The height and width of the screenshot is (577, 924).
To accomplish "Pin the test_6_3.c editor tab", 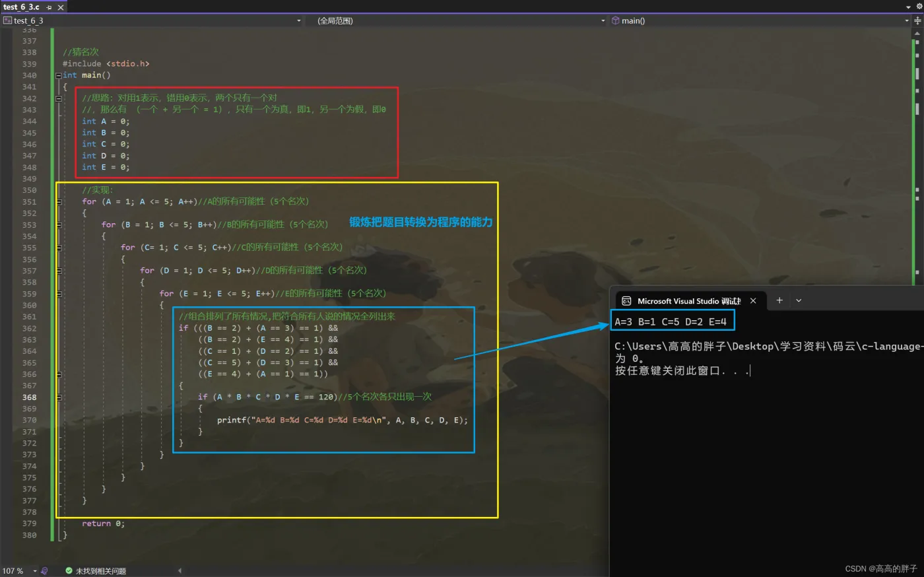I will pos(49,7).
